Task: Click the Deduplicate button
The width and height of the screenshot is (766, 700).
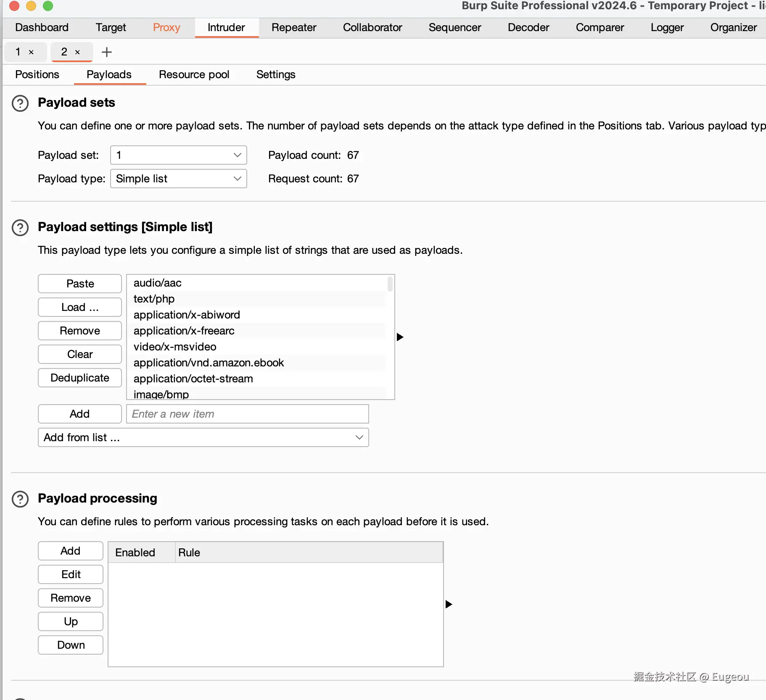Action: pyautogui.click(x=80, y=378)
